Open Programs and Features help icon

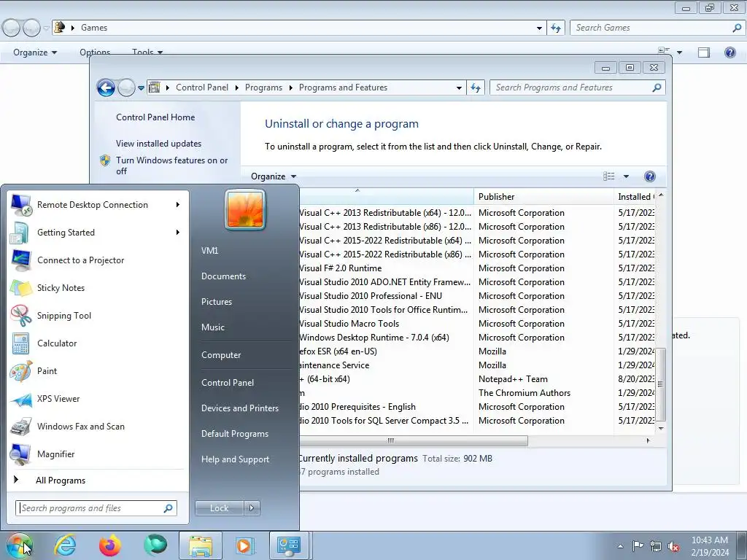(649, 176)
